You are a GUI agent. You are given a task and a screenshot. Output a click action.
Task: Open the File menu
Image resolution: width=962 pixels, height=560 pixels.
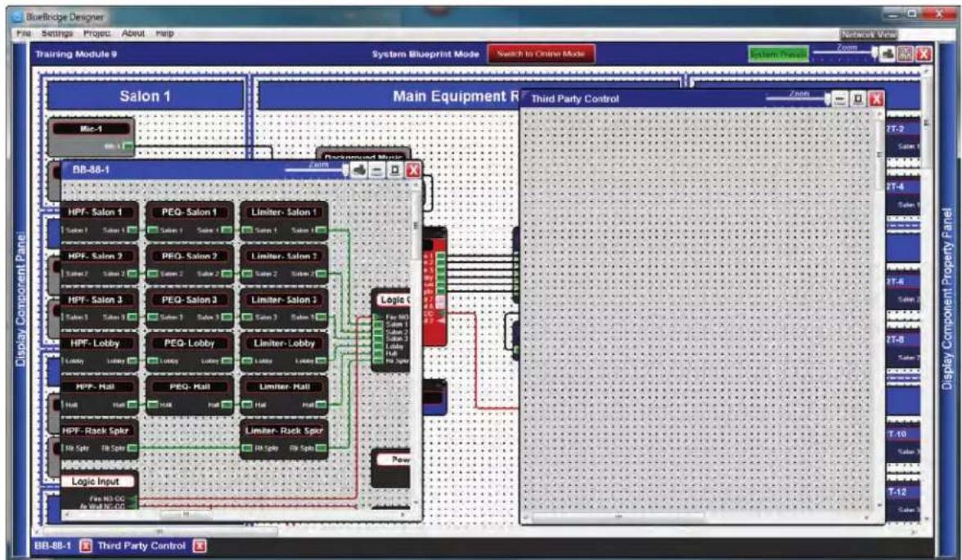(23, 34)
